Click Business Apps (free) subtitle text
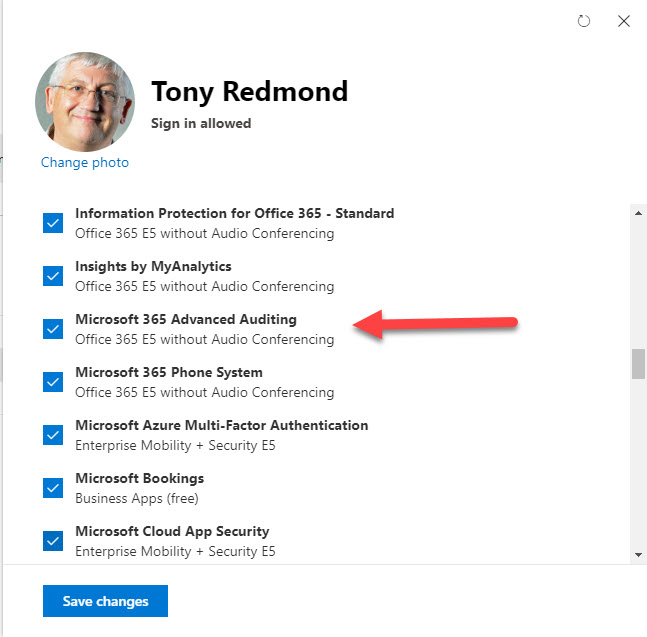The width and height of the screenshot is (647, 637). coord(137,498)
